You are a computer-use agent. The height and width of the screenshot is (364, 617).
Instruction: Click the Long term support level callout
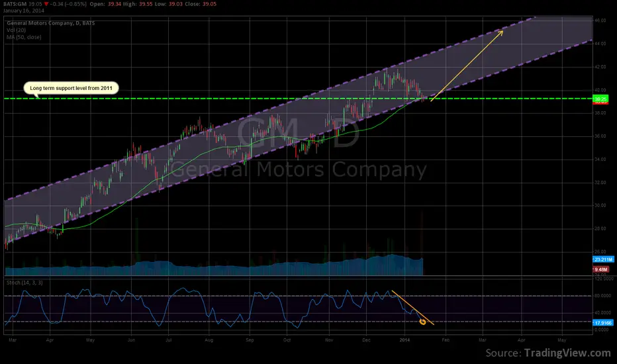point(71,88)
